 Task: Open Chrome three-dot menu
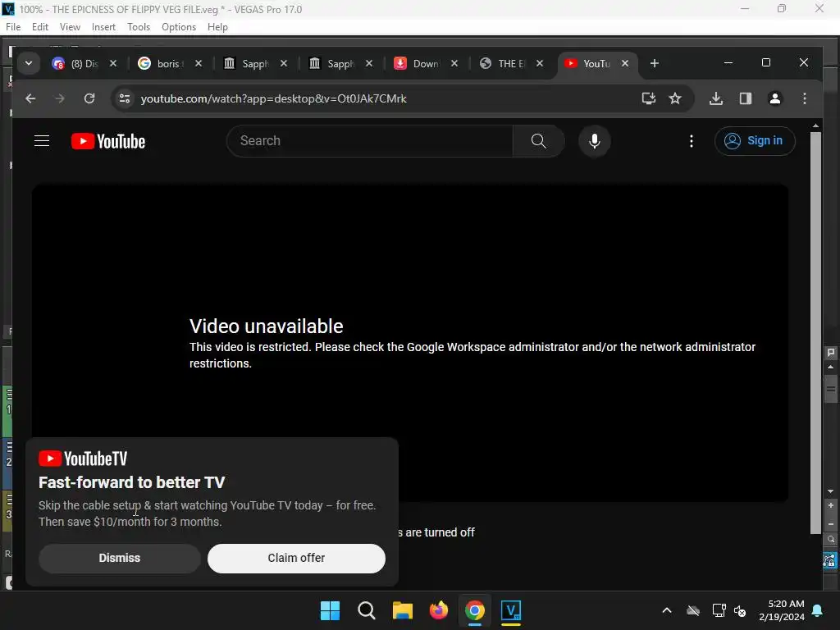coord(804,98)
